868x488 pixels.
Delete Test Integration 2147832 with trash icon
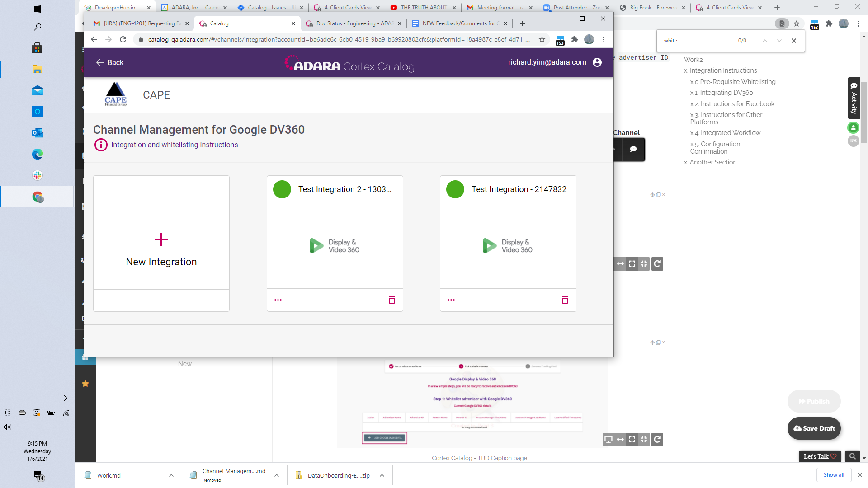(x=565, y=300)
